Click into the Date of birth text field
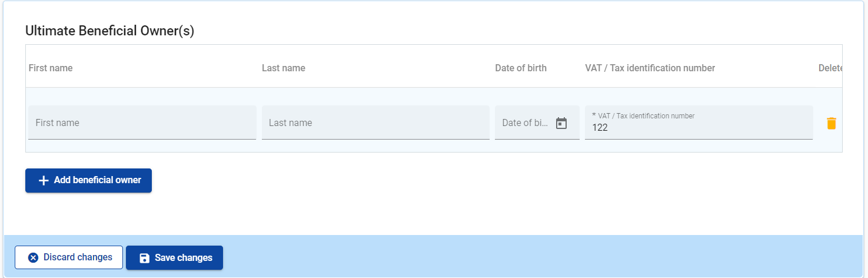868x278 pixels. point(524,123)
